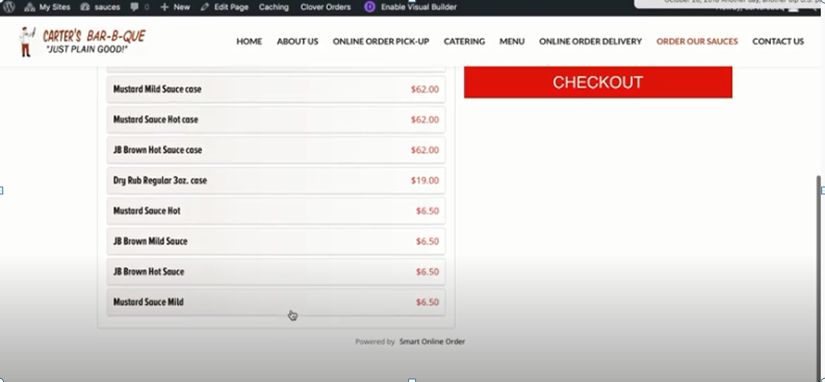This screenshot has height=382, width=825.
Task: Select JB Brown Hot Sauce $6.50 item
Action: [x=276, y=272]
